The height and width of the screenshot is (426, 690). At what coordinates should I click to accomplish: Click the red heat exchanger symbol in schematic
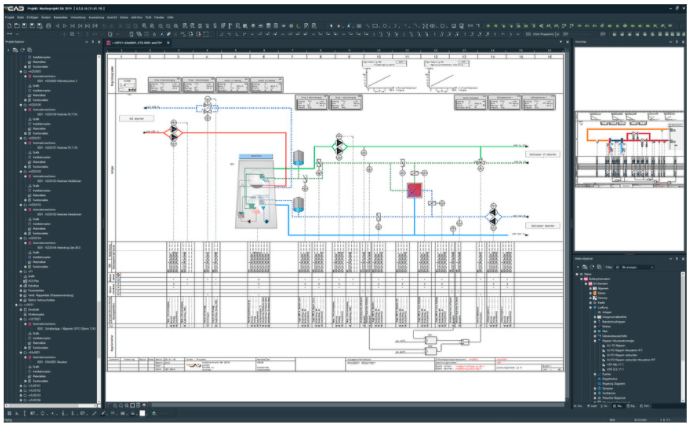tap(411, 190)
